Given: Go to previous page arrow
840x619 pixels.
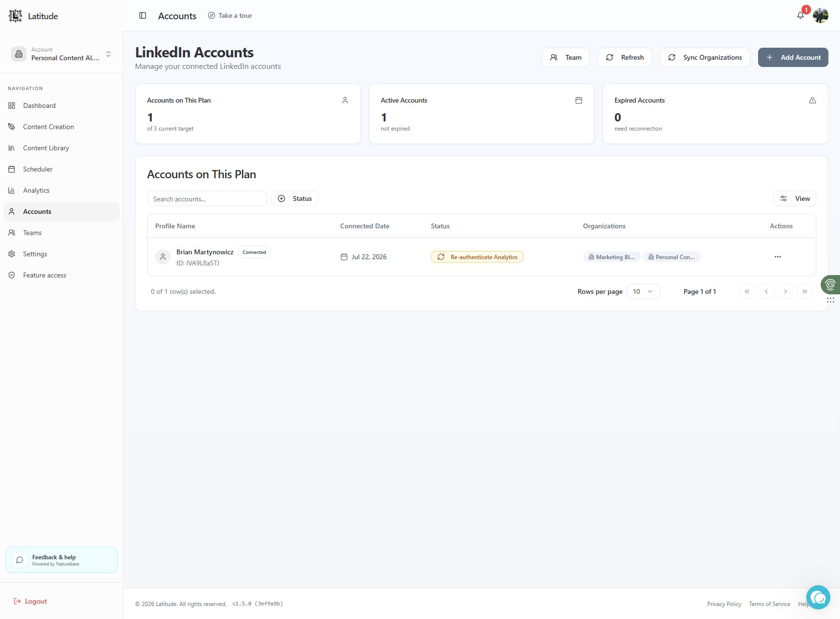Looking at the screenshot, I should tap(766, 291).
